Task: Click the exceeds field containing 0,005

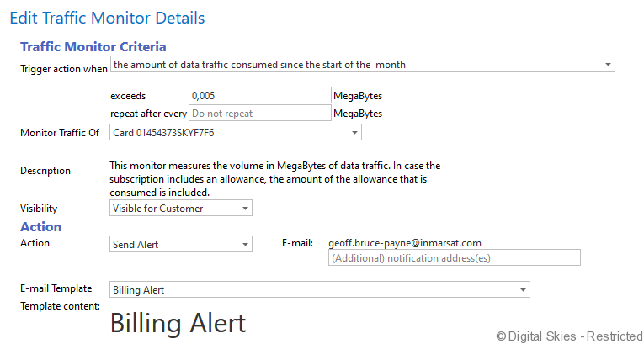Action: [x=259, y=96]
